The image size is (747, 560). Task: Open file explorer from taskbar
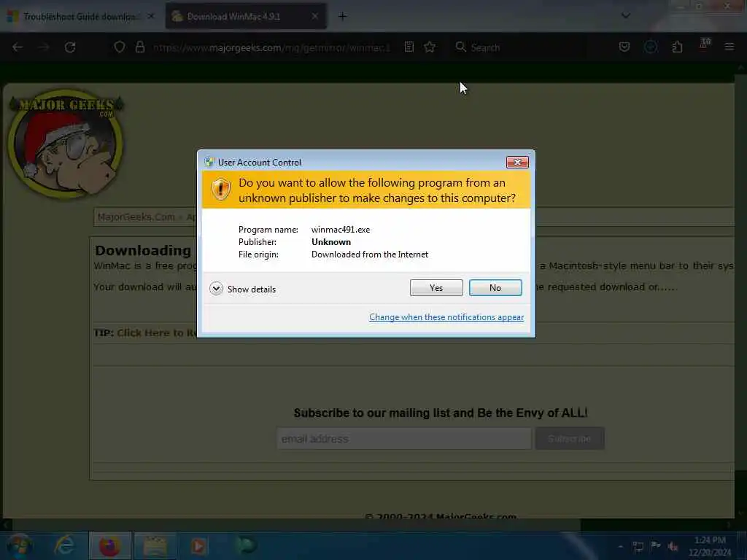(x=155, y=545)
